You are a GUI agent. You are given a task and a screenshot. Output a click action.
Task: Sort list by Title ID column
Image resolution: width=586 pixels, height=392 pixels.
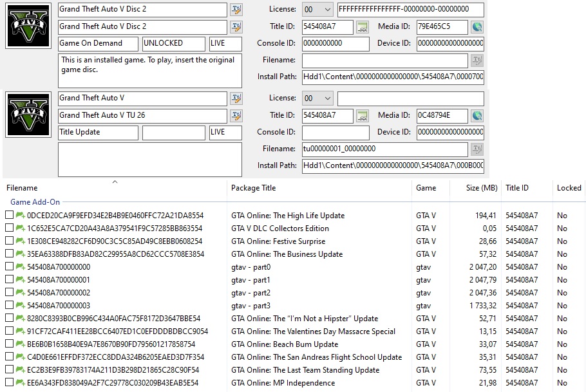527,187
